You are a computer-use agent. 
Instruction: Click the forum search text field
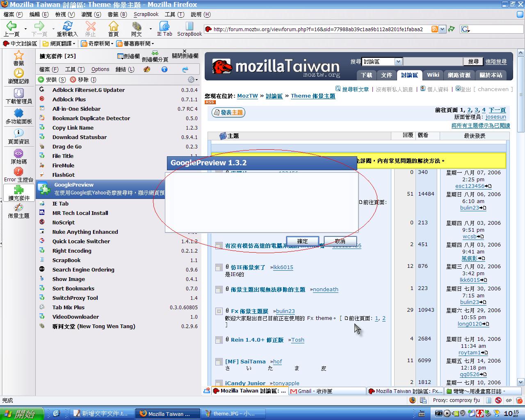point(433,62)
